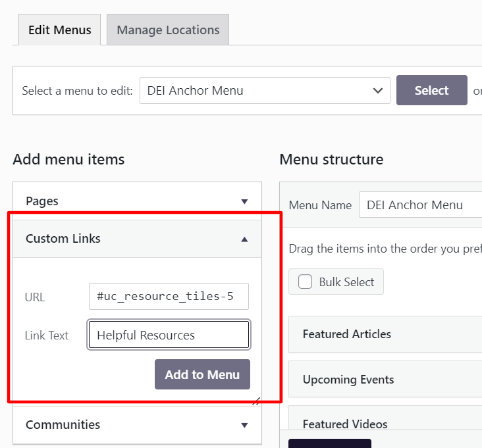Click the resize handle below Add to Menu
Screen dimensions: 482x448
point(255,401)
